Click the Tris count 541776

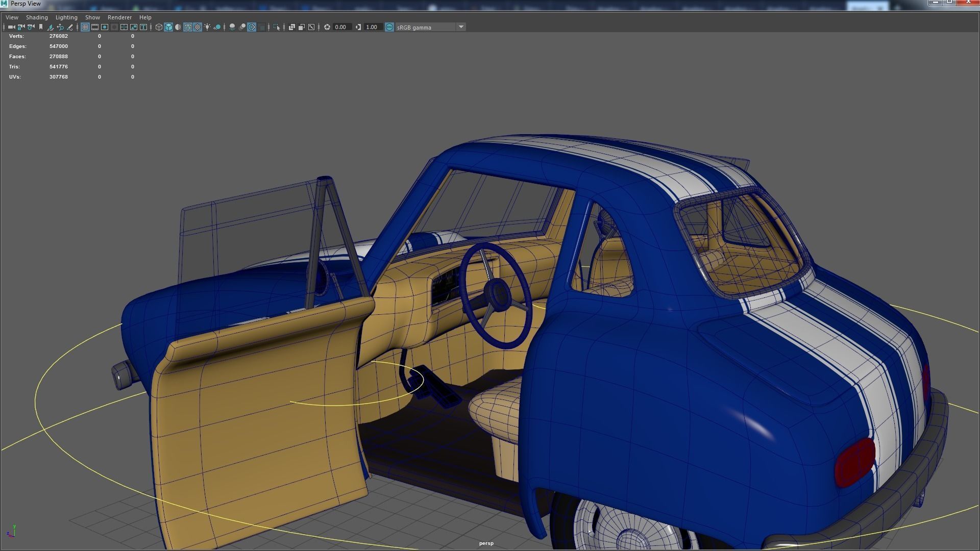coord(59,67)
